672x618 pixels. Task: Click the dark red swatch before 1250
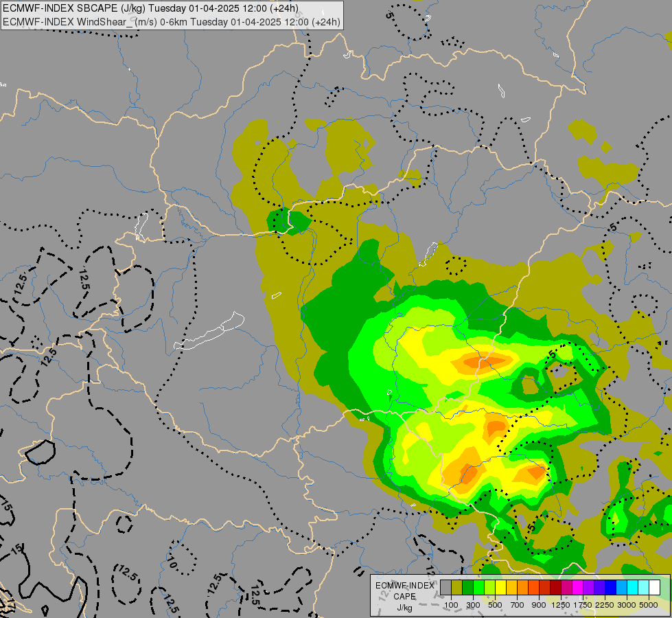click(x=555, y=587)
